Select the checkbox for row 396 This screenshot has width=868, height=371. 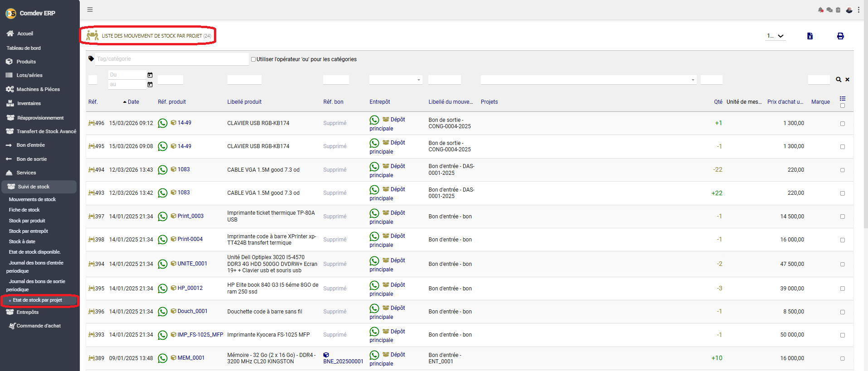coord(843,312)
